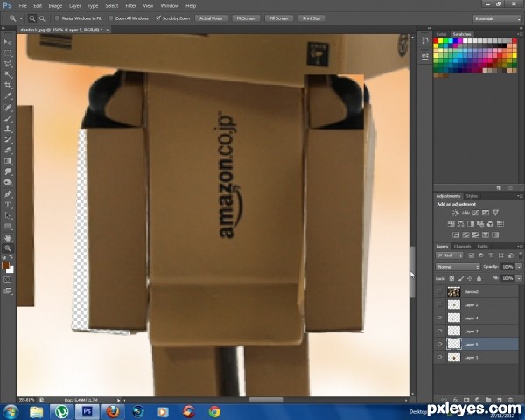Add a Color Balance adjustment
This screenshot has width=525, height=420.
click(461, 224)
